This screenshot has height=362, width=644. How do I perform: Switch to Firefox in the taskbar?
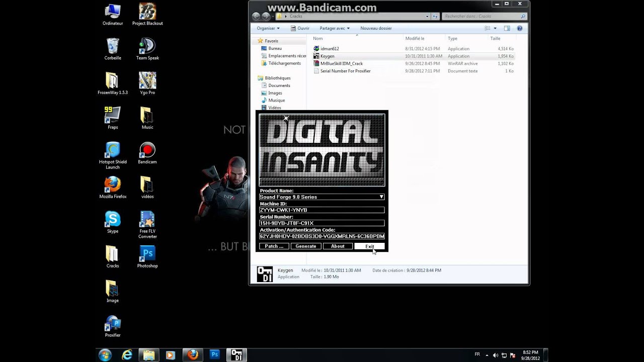[x=193, y=355]
